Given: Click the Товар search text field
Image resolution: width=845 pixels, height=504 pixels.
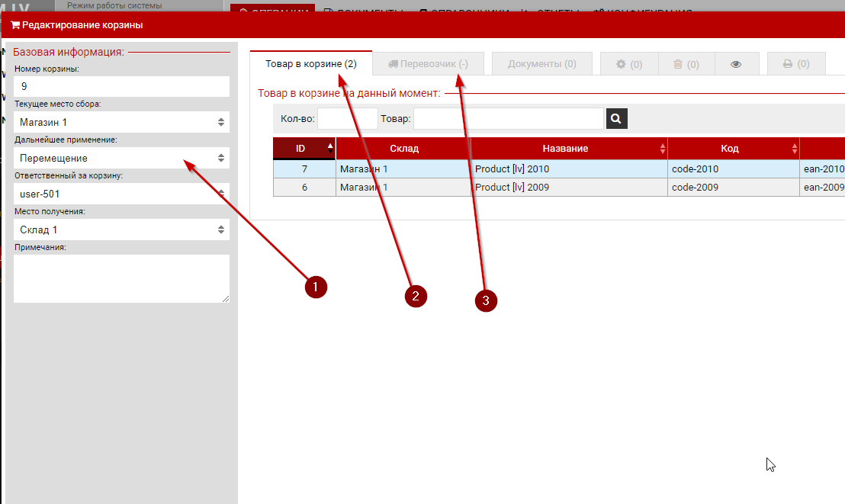Looking at the screenshot, I should [x=508, y=118].
